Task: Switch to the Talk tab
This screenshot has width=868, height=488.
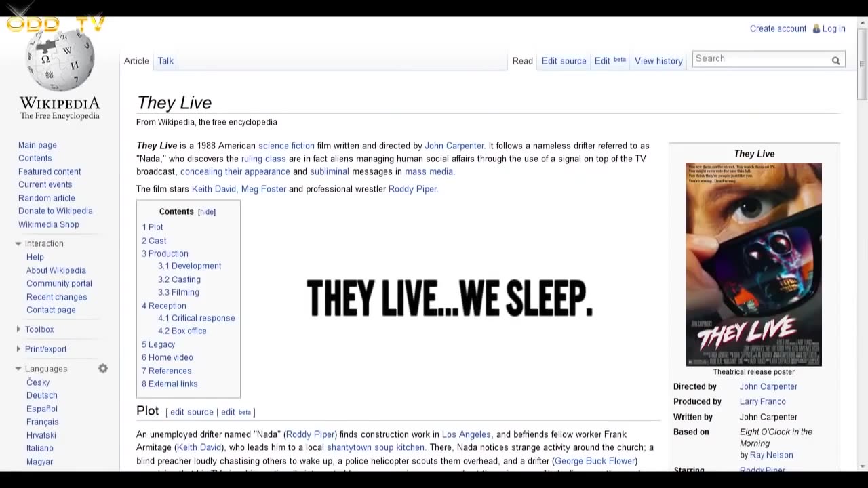Action: coord(165,61)
